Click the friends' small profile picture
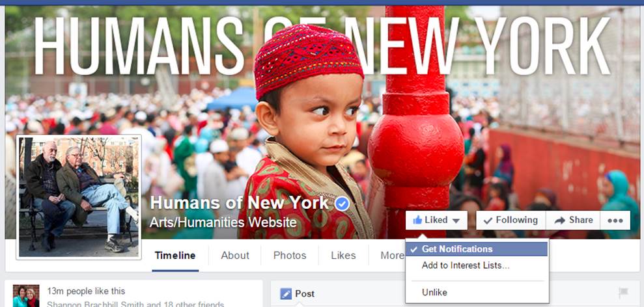The width and height of the screenshot is (644, 307). click(x=26, y=296)
